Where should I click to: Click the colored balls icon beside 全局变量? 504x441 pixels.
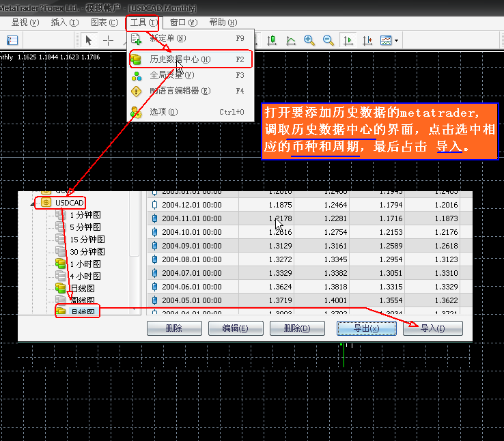point(137,76)
